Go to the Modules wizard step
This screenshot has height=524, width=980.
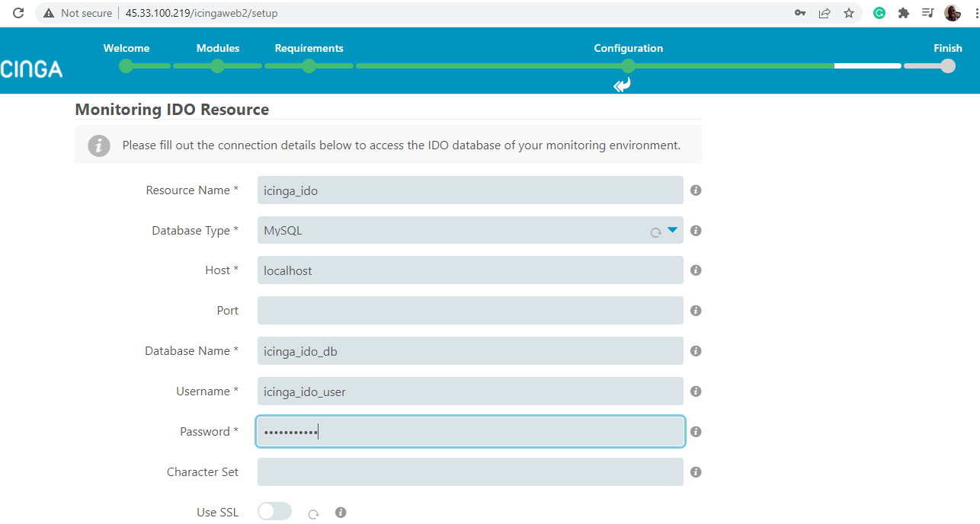218,57
